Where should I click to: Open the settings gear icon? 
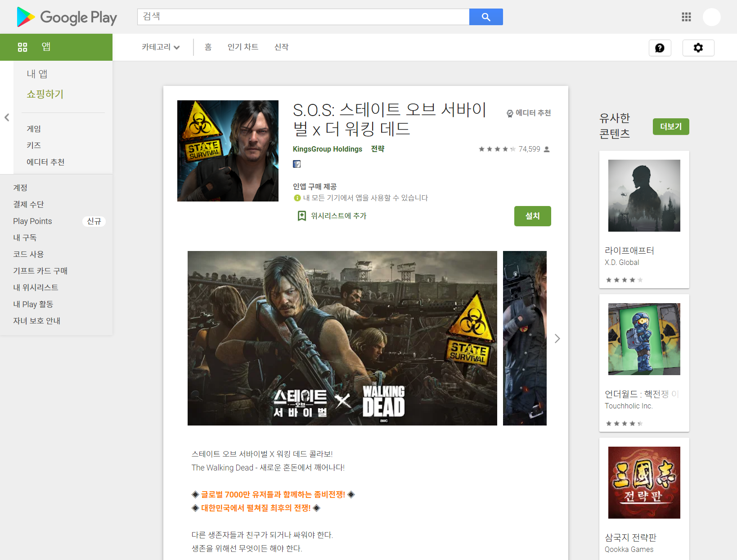point(698,48)
